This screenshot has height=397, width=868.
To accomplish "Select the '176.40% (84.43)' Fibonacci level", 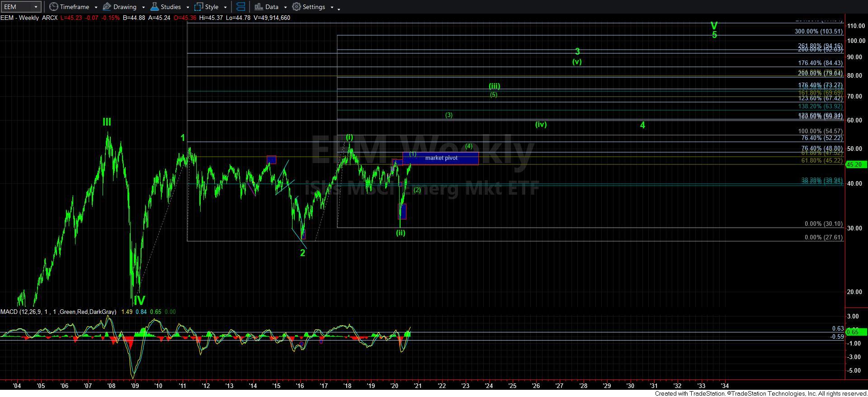I will [x=821, y=63].
